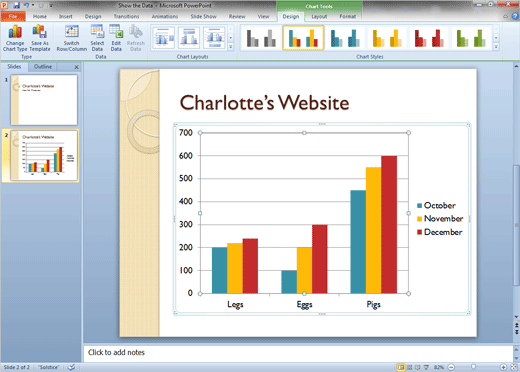Click the notes area to add notes
The width and height of the screenshot is (520, 372).
pyautogui.click(x=298, y=353)
